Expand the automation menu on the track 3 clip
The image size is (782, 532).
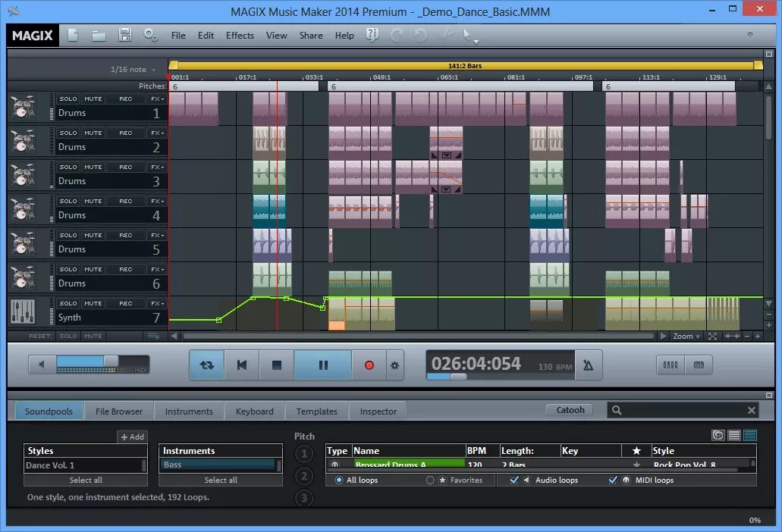coord(446,189)
